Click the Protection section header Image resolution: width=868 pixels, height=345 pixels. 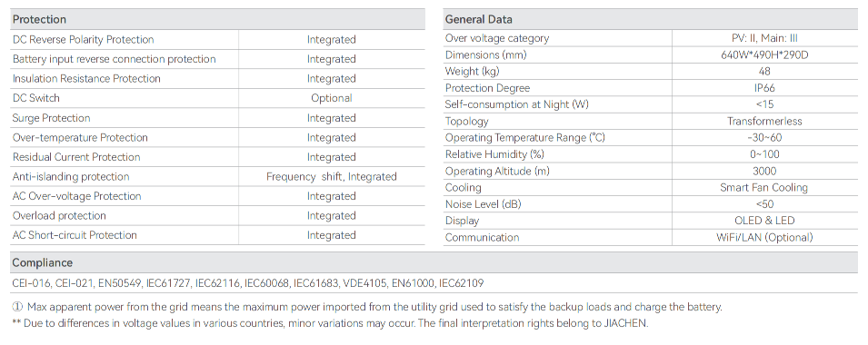39,19
